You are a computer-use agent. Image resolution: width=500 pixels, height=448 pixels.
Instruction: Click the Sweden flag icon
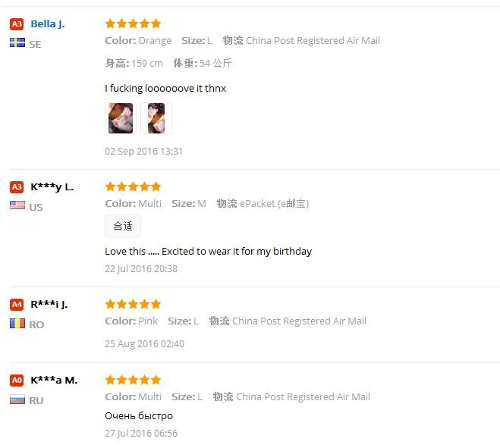click(17, 43)
